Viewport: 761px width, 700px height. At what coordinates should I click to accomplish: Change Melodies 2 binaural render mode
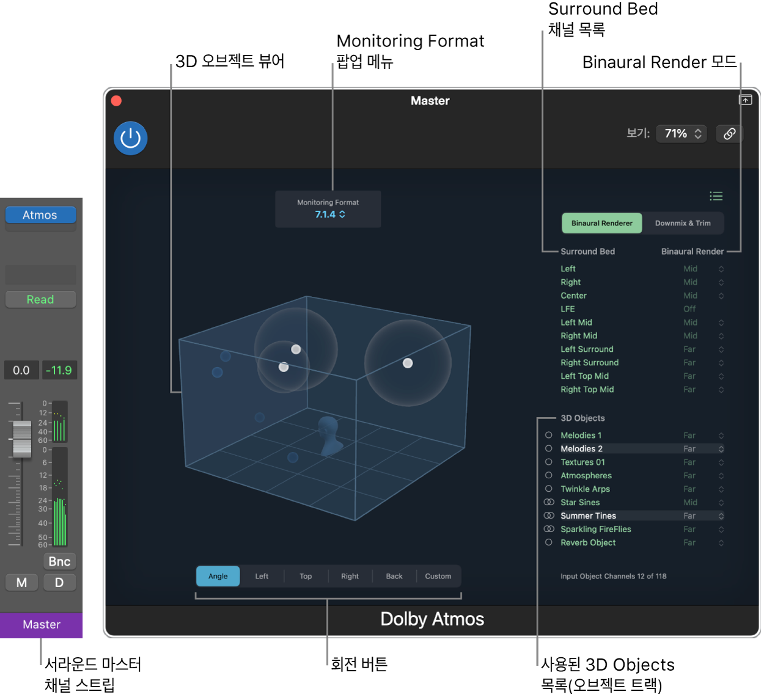tap(703, 449)
